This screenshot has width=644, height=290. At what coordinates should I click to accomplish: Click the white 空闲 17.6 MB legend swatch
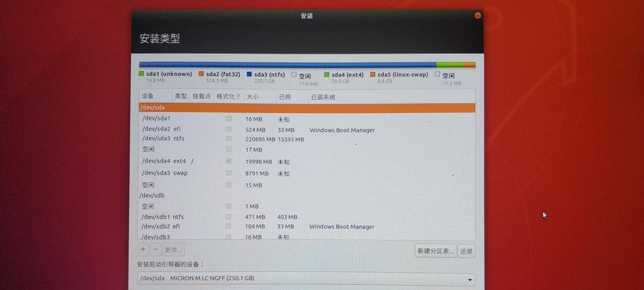[294, 75]
